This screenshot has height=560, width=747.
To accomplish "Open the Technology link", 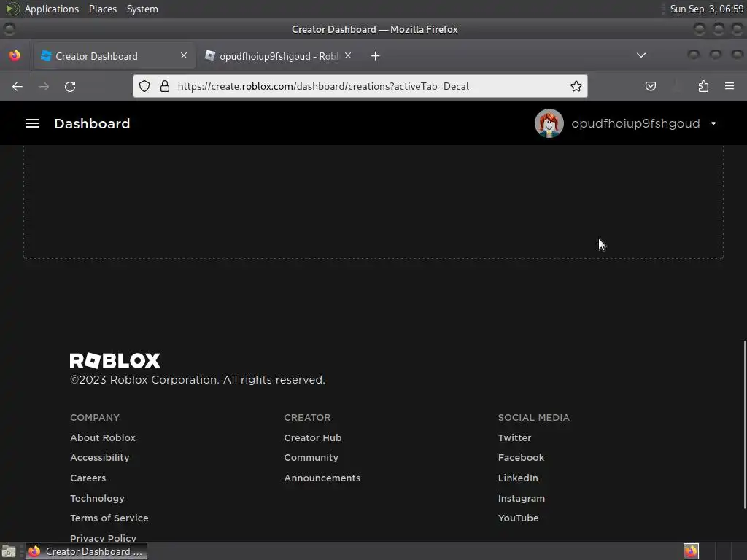I will pyautogui.click(x=97, y=498).
